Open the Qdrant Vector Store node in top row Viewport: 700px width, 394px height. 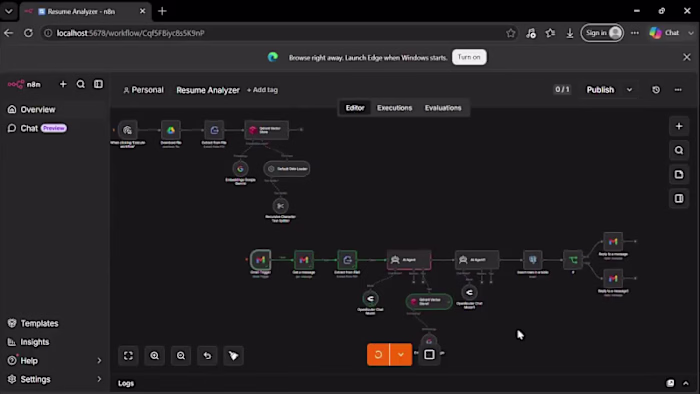click(267, 130)
